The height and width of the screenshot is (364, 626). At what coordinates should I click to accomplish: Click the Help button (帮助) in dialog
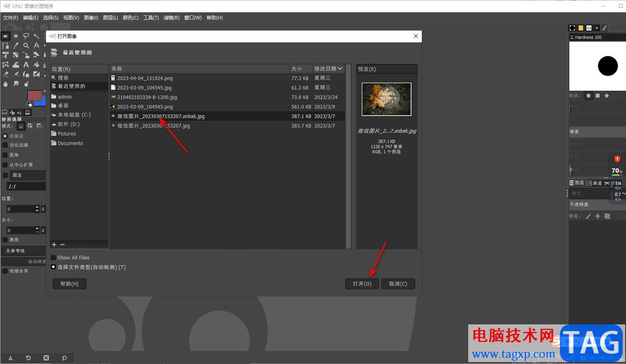coord(69,284)
